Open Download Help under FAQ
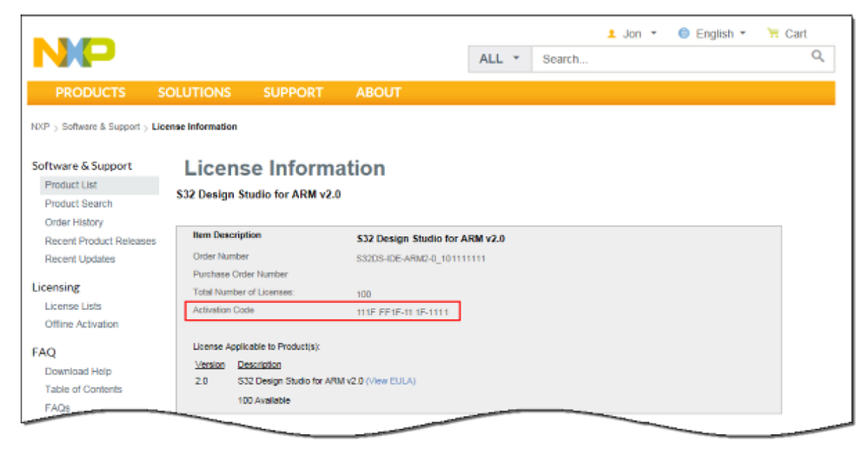Viewport: 868px width, 455px height. tap(78, 371)
